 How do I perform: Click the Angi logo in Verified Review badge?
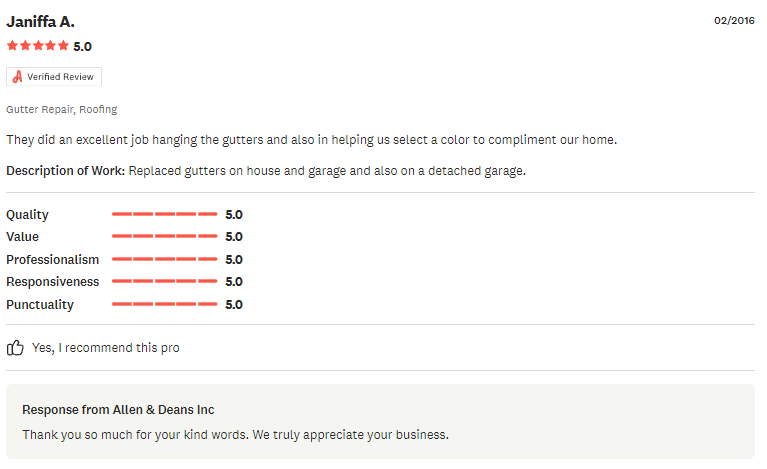(x=18, y=77)
